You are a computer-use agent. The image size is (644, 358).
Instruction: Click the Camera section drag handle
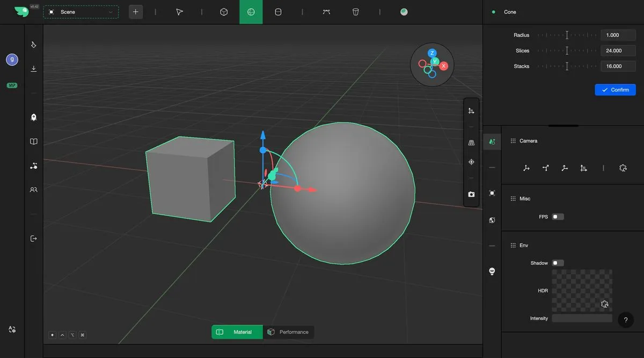(513, 141)
